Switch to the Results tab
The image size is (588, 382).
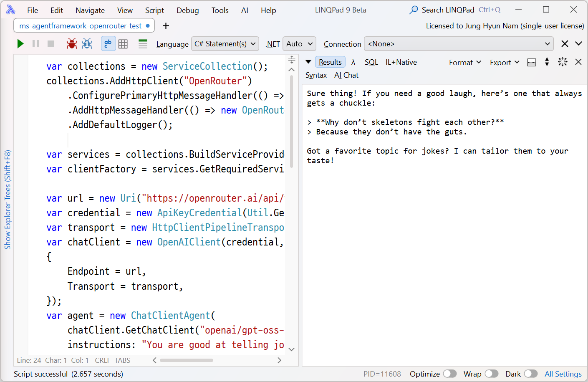pos(330,62)
